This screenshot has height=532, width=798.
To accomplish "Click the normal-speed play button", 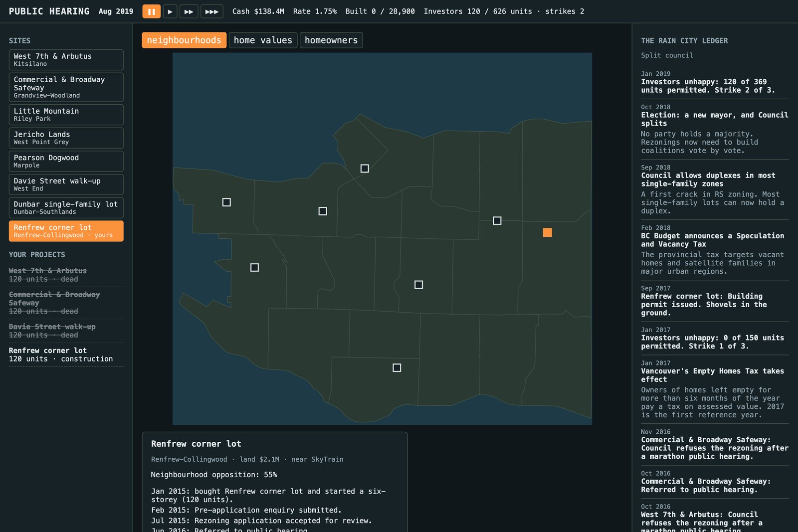I will tap(170, 11).
